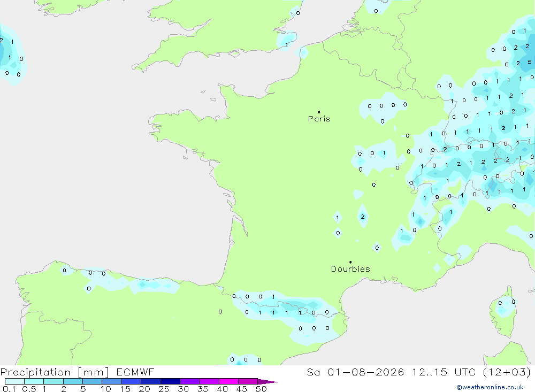Click the Dourbies location label
The width and height of the screenshot is (535, 392).
pyautogui.click(x=350, y=269)
